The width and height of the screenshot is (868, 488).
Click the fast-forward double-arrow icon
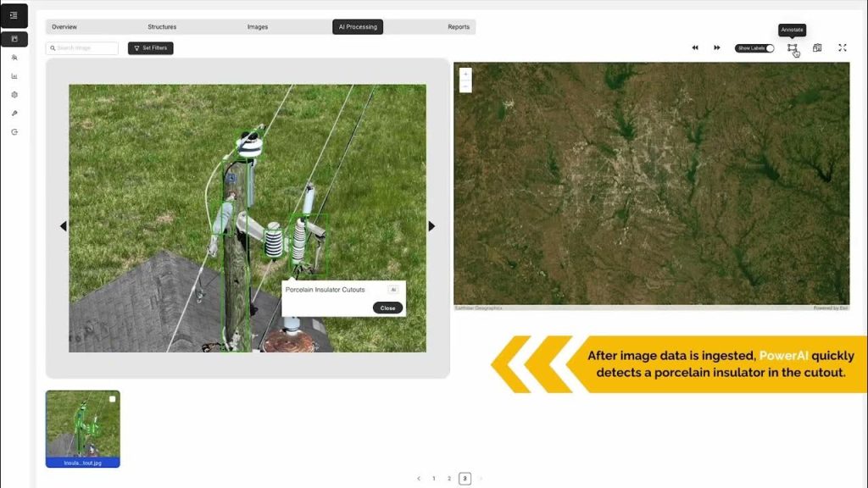click(x=717, y=48)
